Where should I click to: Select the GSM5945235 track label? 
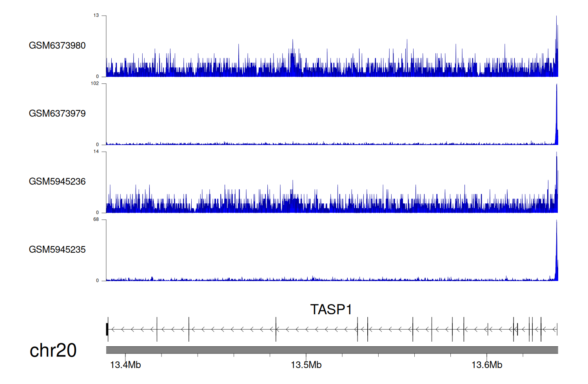pyautogui.click(x=57, y=250)
